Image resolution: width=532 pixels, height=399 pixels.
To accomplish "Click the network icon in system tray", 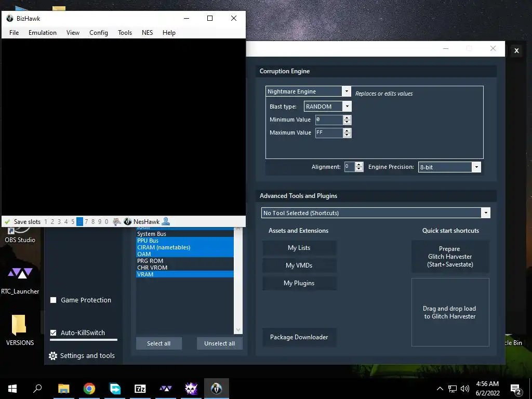I will [453, 389].
